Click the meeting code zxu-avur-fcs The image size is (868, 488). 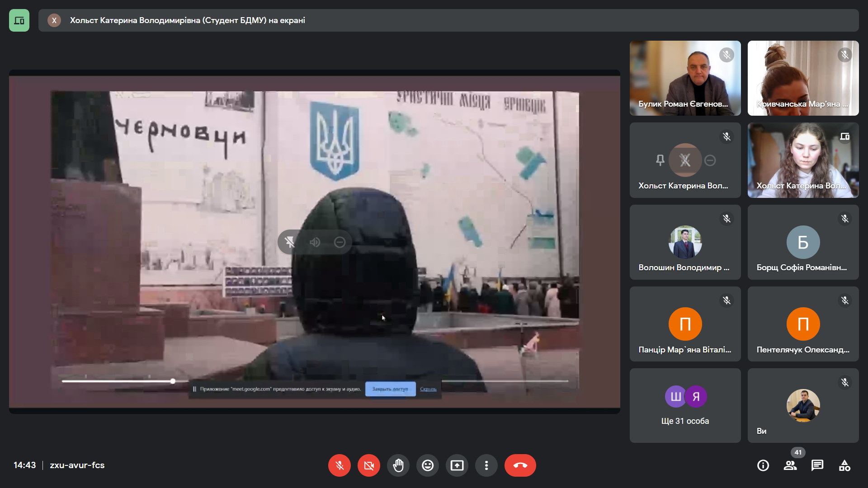click(77, 465)
